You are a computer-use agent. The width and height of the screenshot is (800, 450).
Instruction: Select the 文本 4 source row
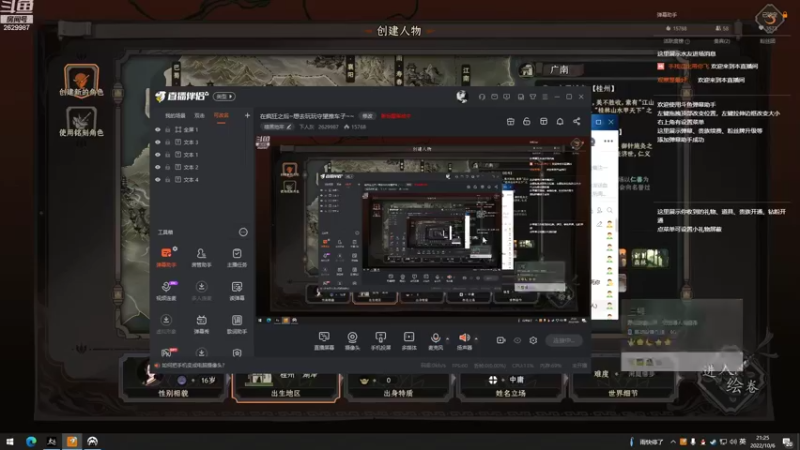point(202,180)
